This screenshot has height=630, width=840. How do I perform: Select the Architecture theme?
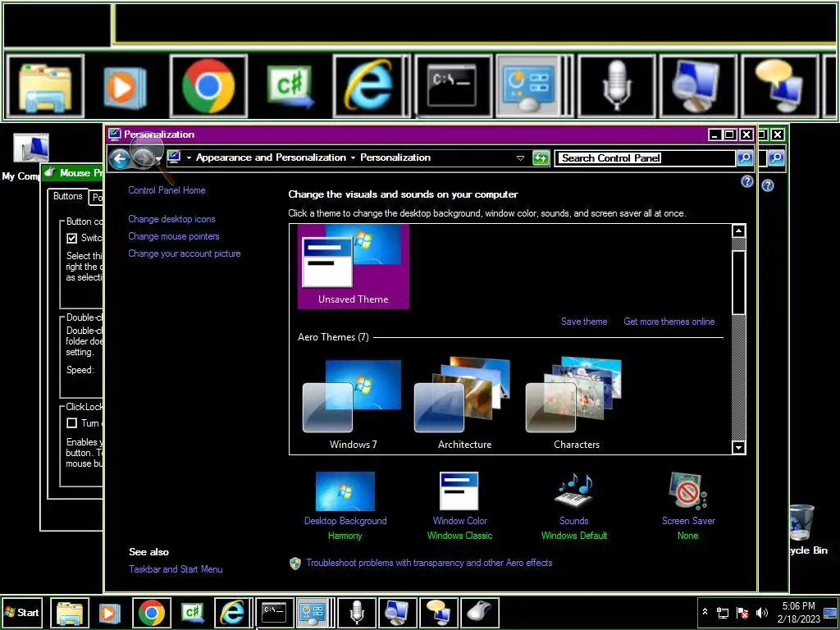tap(464, 404)
